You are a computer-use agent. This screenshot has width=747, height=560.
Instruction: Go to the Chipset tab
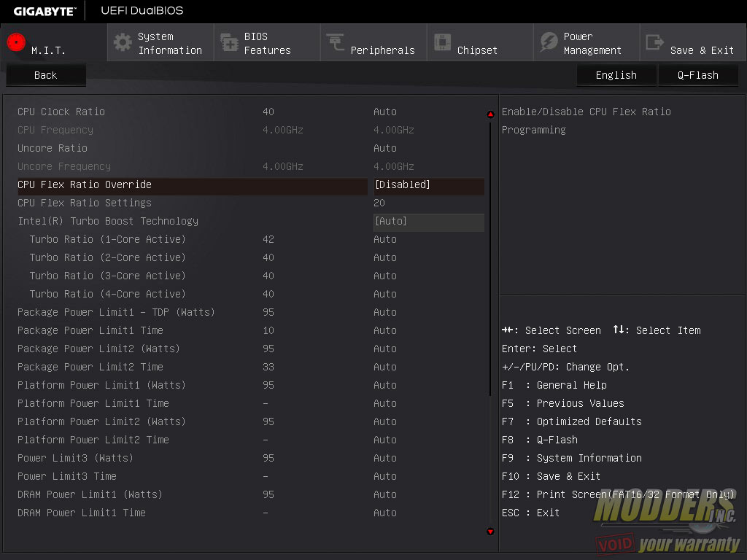[x=480, y=43]
